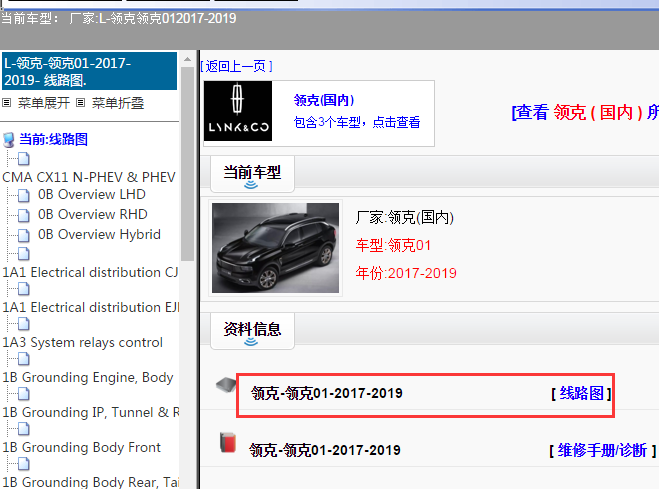Click the Lynk & Co brand logo
The width and height of the screenshot is (659, 489).
pyautogui.click(x=238, y=111)
